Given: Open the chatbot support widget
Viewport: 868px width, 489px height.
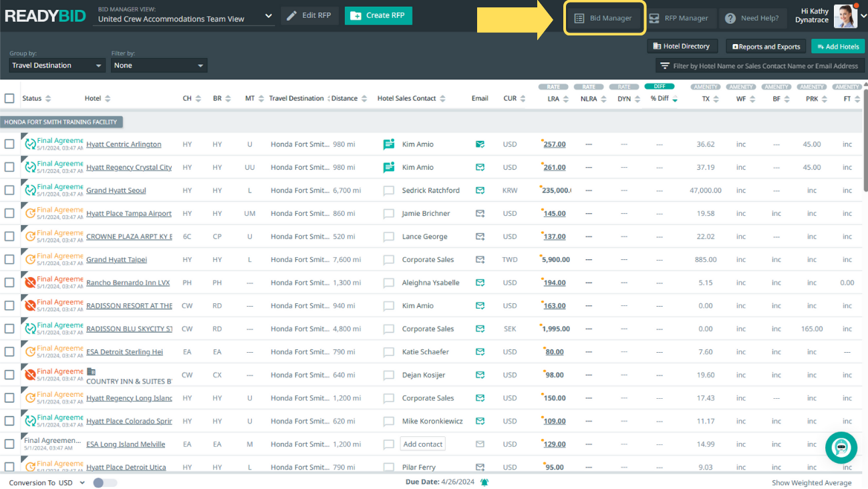Looking at the screenshot, I should (841, 448).
